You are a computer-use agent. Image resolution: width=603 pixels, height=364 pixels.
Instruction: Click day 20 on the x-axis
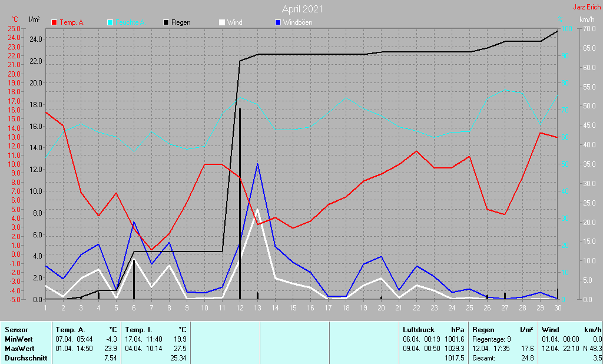381,308
